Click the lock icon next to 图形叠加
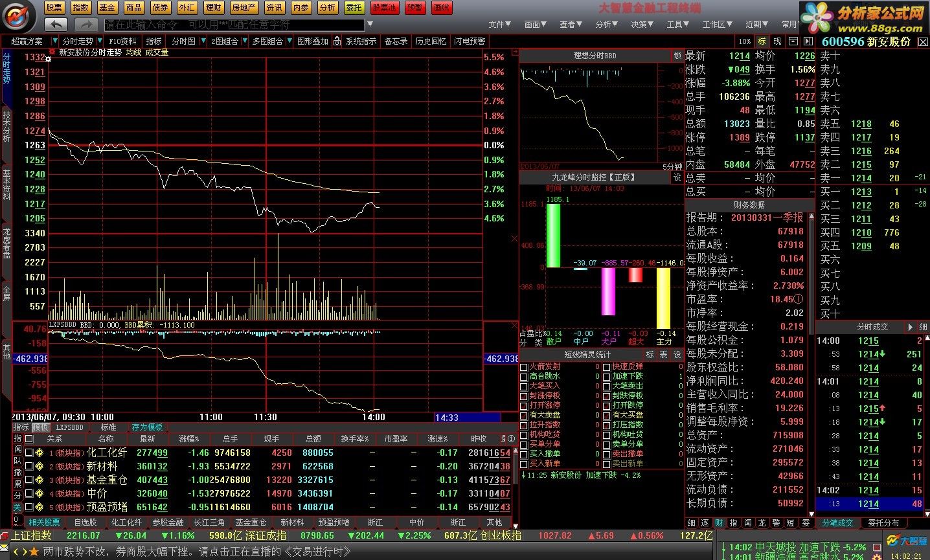 click(336, 41)
